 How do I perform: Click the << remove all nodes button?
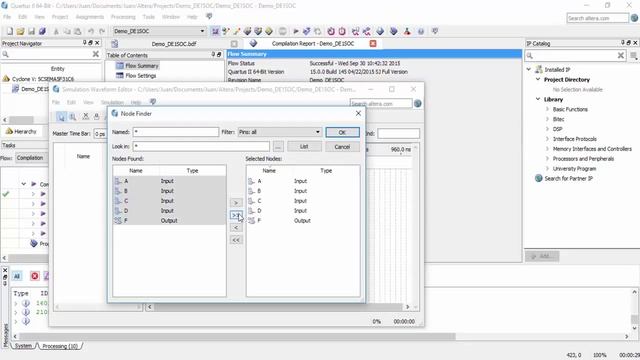coord(236,240)
